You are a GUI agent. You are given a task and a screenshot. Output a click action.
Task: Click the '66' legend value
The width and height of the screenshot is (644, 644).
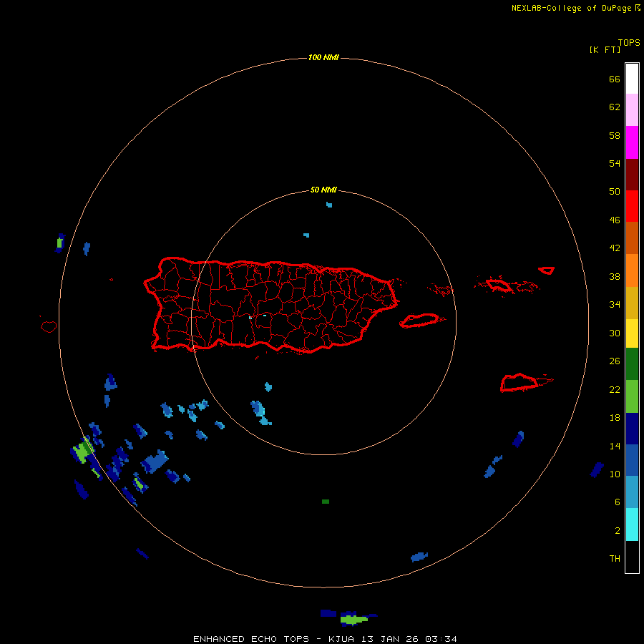click(x=615, y=79)
